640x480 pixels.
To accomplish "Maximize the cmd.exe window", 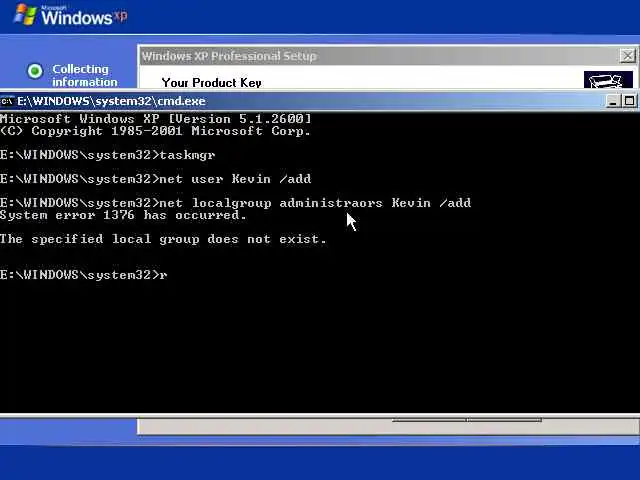I will 629,101.
